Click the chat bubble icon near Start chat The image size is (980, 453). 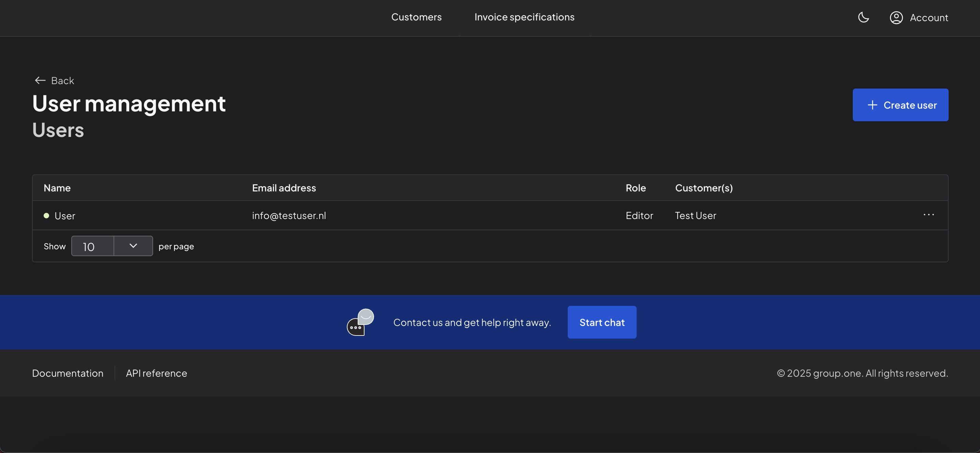[x=359, y=322]
